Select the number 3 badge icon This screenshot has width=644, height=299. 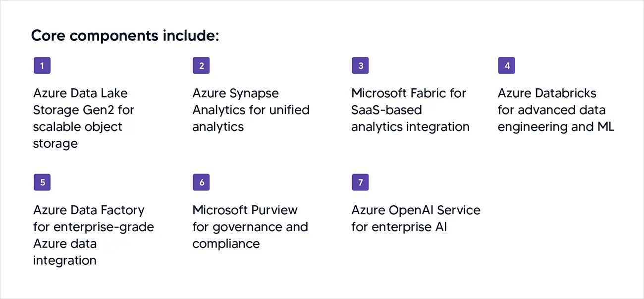pos(360,65)
